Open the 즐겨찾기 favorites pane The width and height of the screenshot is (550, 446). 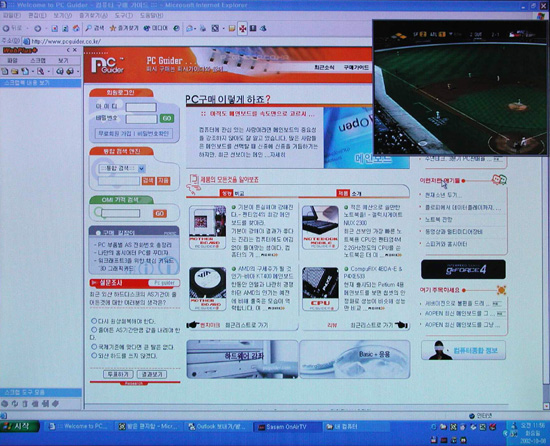(125, 28)
